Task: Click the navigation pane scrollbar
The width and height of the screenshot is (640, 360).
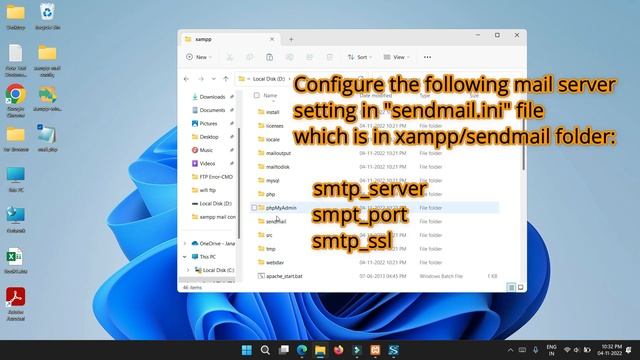Action: click(239, 184)
